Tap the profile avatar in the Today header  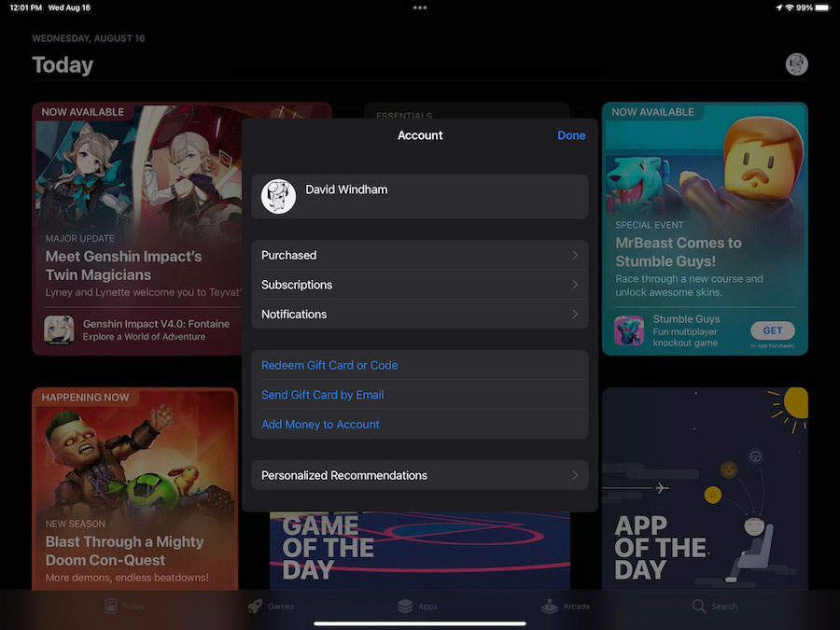click(x=796, y=64)
